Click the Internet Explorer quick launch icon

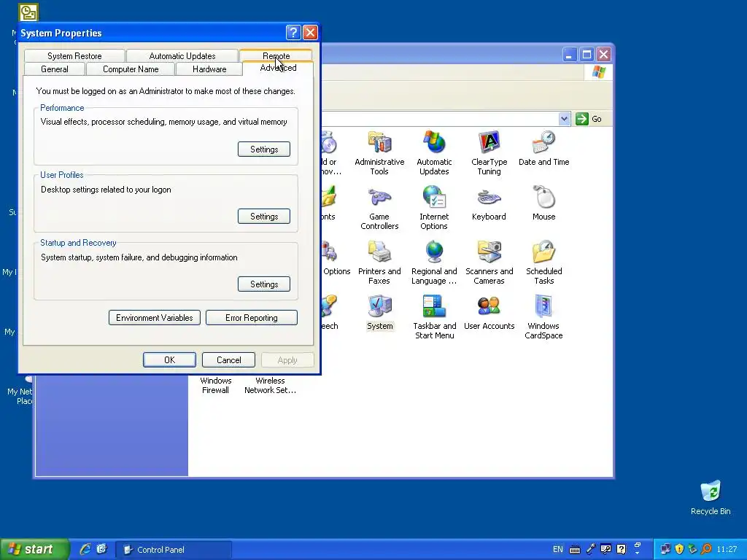[x=85, y=549]
